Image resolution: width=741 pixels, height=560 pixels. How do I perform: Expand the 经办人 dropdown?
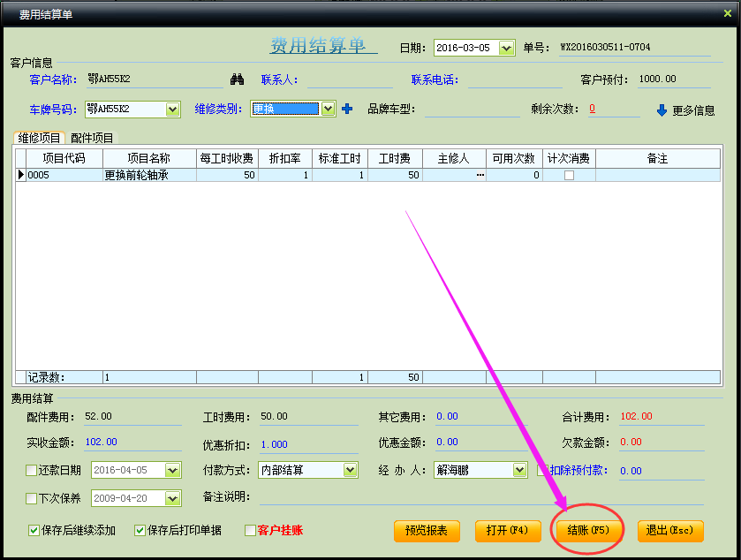520,470
